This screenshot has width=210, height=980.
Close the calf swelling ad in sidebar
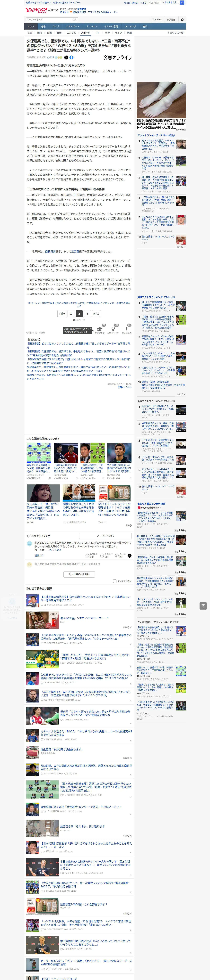(184, 83)
